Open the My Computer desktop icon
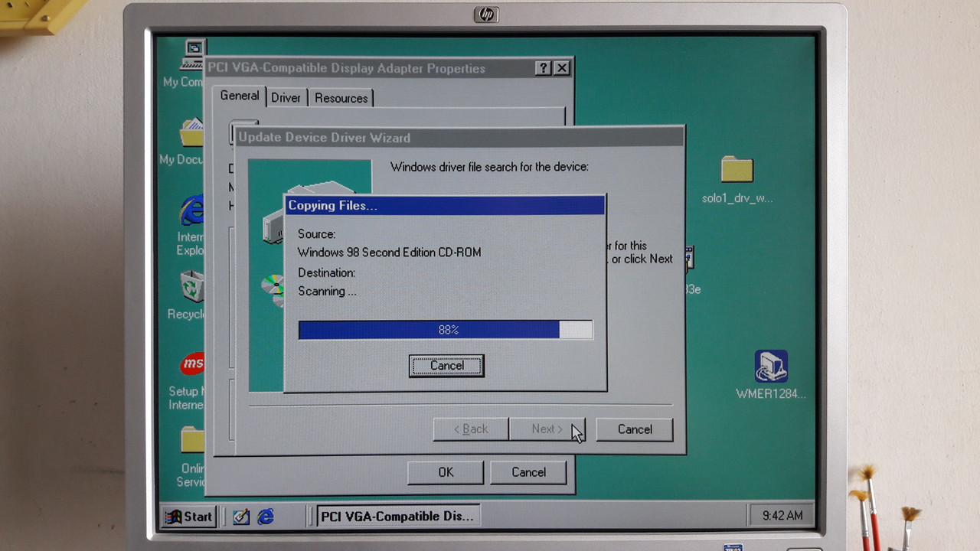 click(194, 55)
